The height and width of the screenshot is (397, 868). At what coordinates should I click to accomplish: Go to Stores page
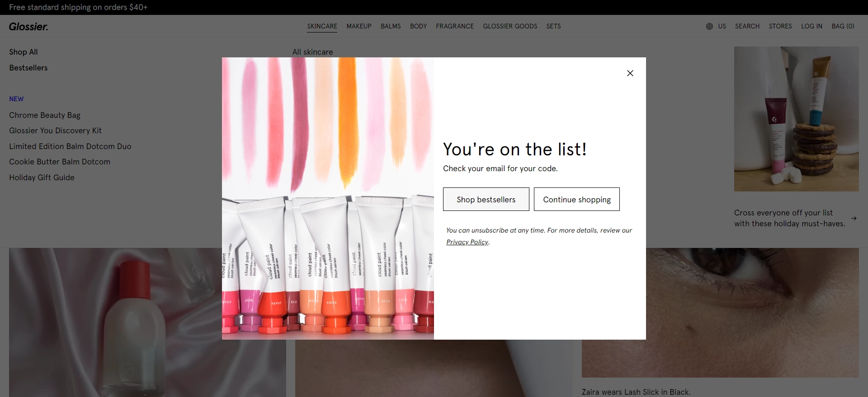pos(780,26)
